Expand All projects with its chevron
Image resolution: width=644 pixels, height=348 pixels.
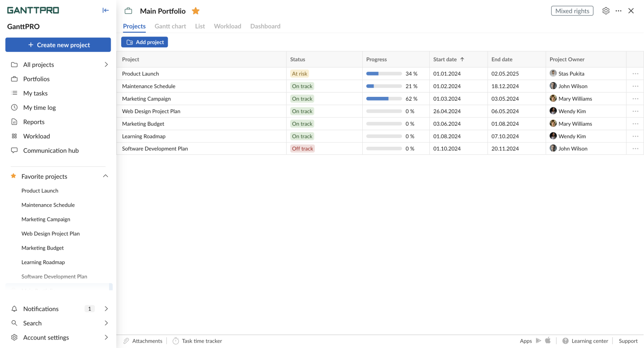coord(106,65)
